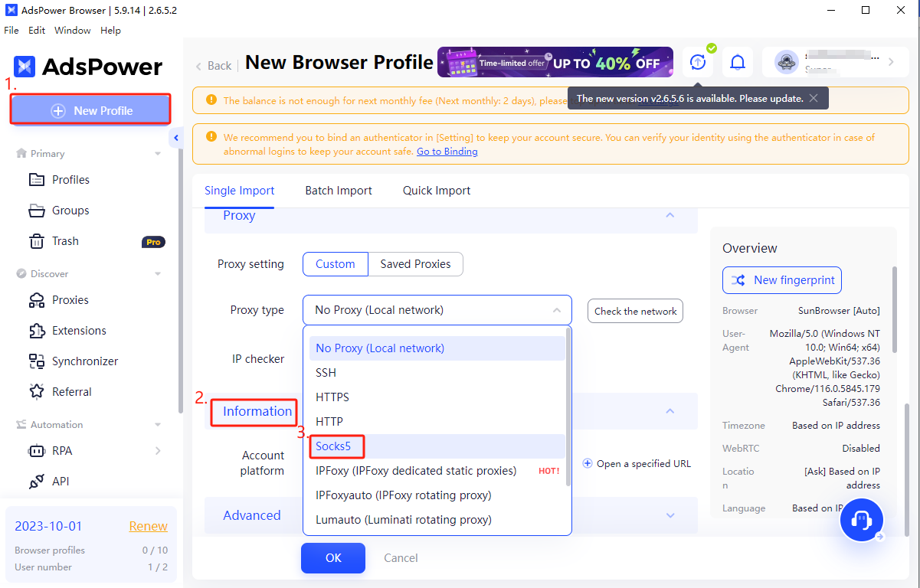Go to Proxies in sidebar
Image resolution: width=920 pixels, height=588 pixels.
(x=70, y=300)
